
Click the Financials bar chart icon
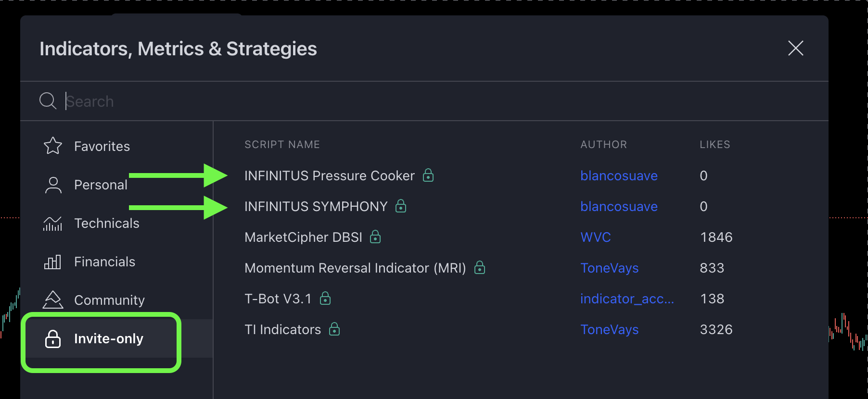[53, 262]
